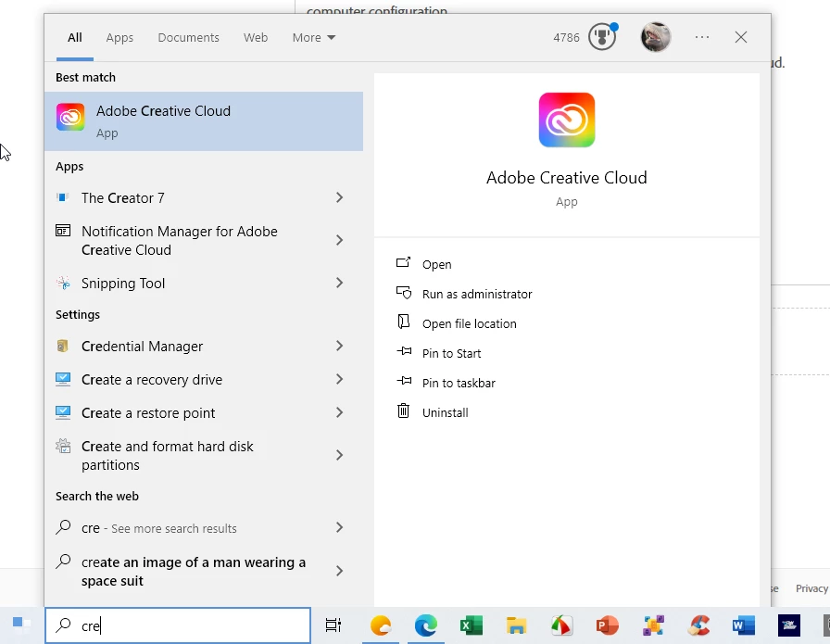Click the orange browser icon in the taskbar

381,625
